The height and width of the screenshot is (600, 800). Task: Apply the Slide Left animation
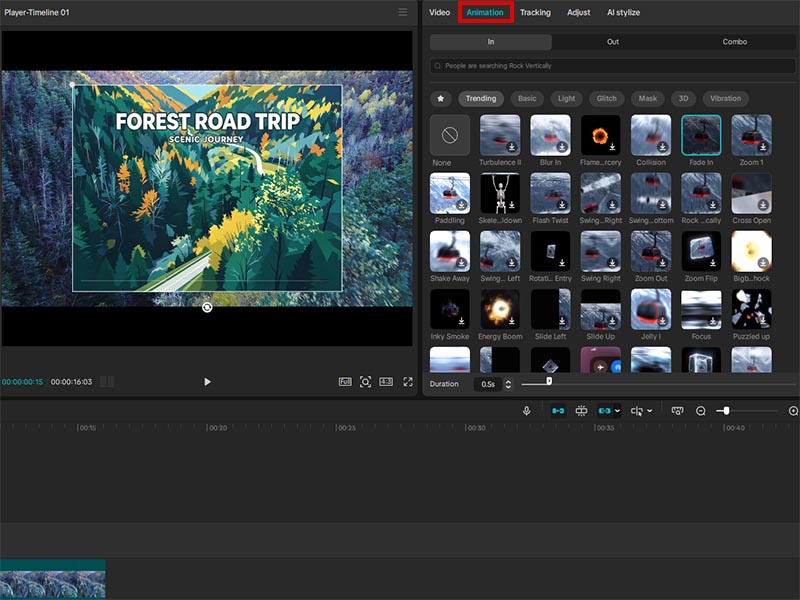click(551, 309)
